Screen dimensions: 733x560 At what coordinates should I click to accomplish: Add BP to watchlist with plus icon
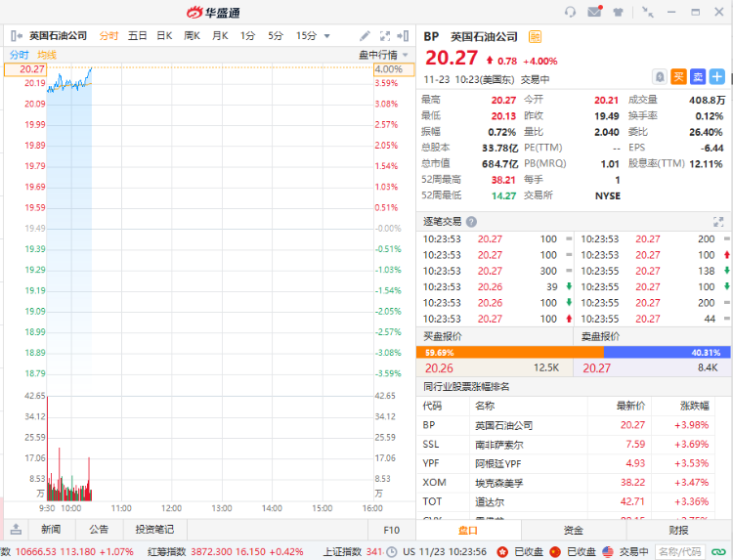pyautogui.click(x=717, y=76)
